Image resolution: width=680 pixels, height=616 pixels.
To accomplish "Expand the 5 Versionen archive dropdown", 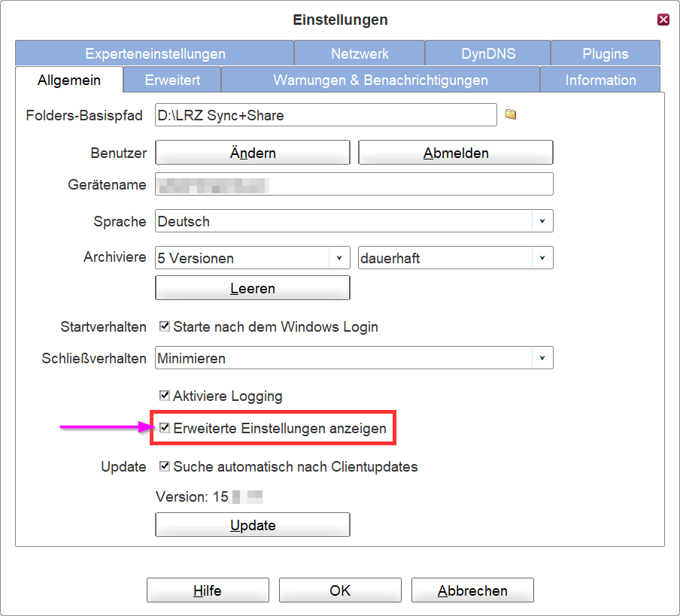I will pos(338,258).
